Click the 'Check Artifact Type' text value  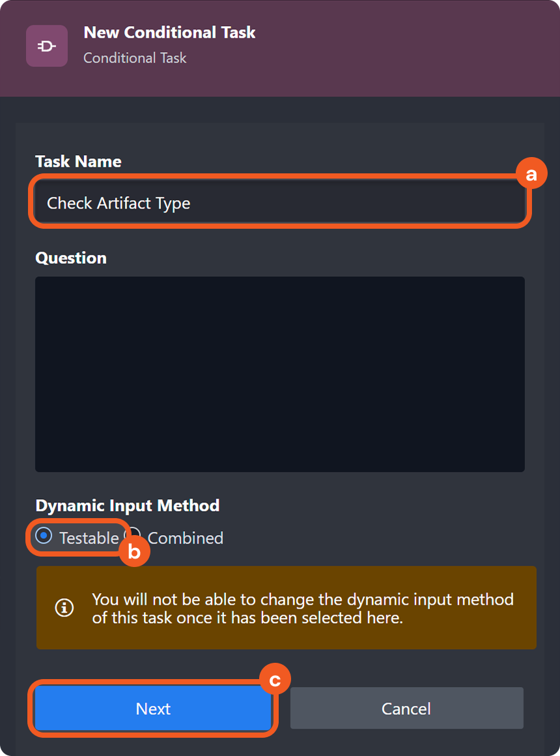pyautogui.click(x=119, y=203)
